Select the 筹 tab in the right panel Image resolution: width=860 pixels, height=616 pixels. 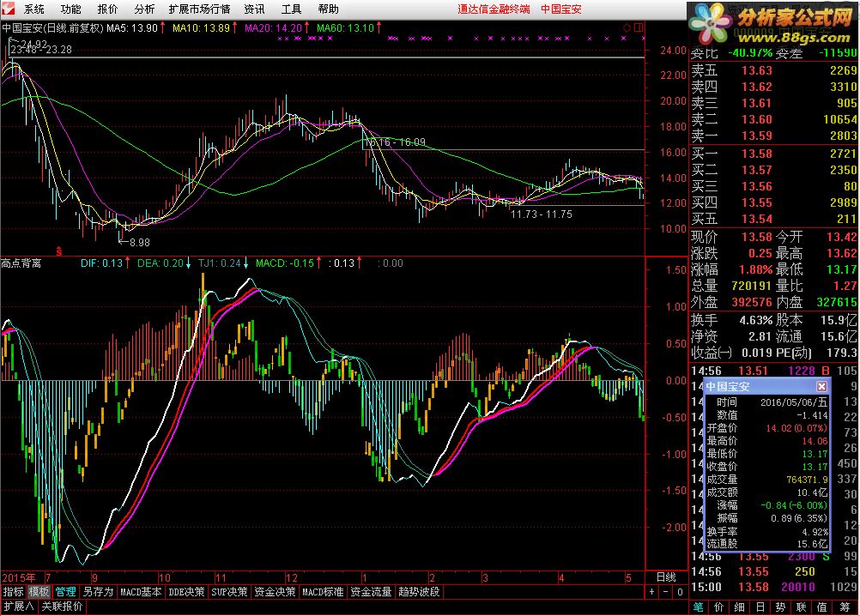845,607
